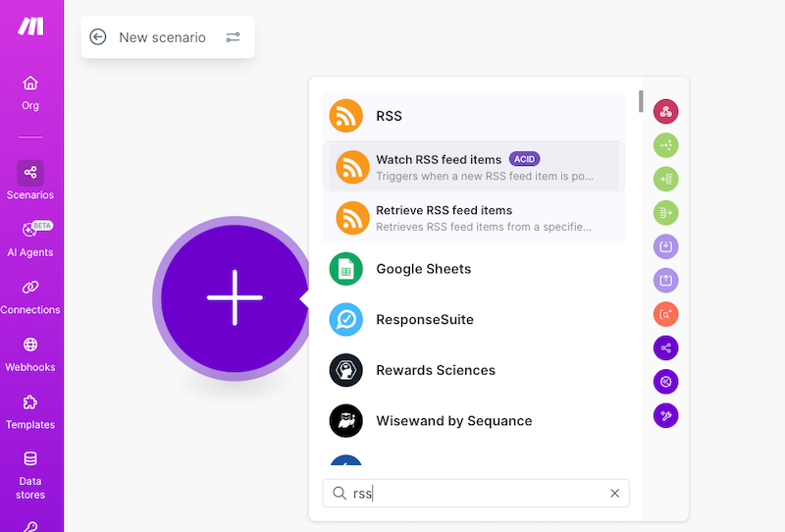
Task: Go to AI Agents section
Action: coord(30,239)
